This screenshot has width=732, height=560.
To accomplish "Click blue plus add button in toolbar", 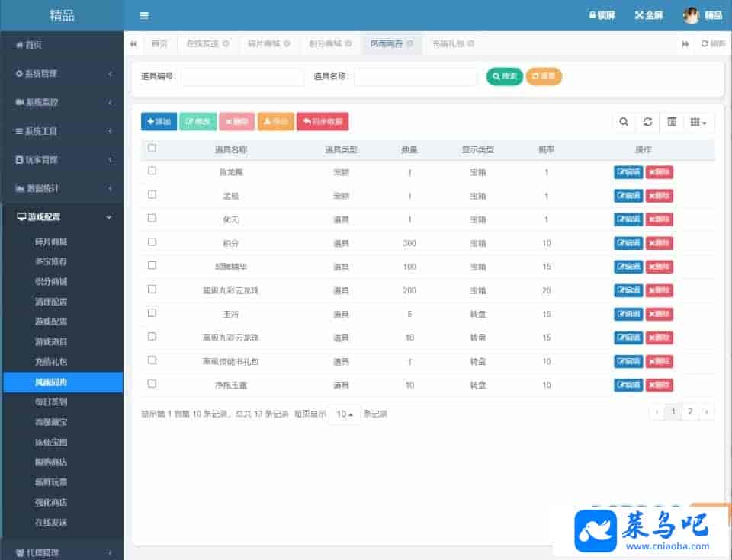I will pos(159,122).
